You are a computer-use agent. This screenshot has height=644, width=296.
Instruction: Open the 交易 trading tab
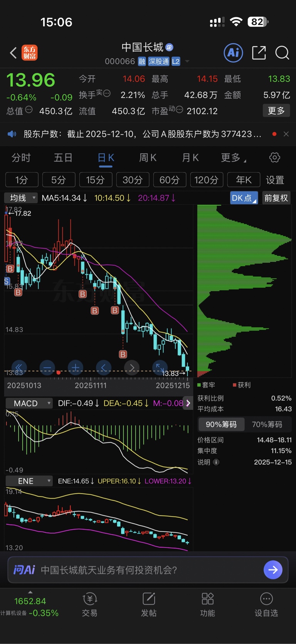(90, 605)
